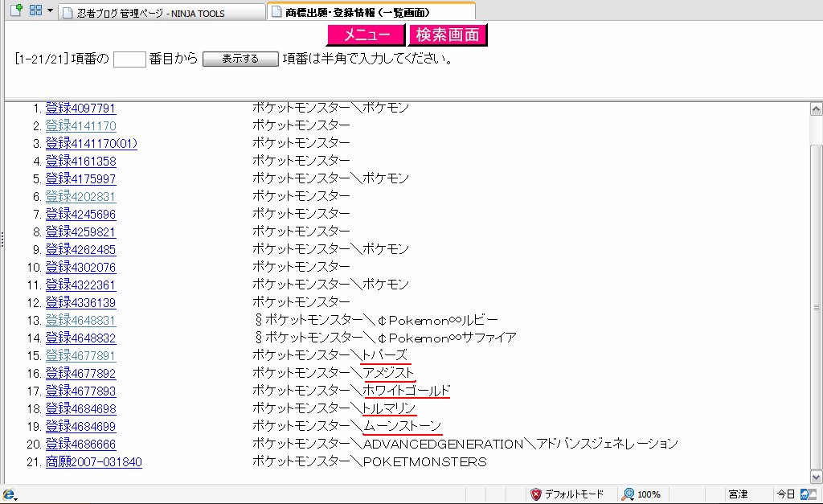
Task: Open registration link 登録4677891
Action: 80,355
